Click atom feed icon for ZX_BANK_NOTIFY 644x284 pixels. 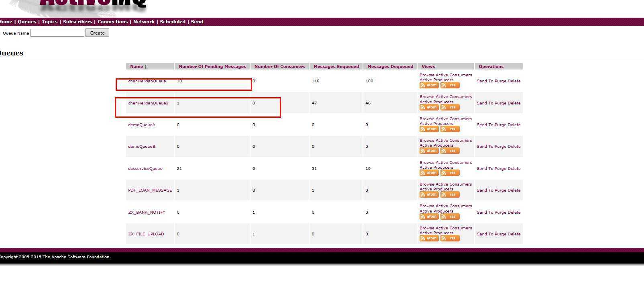click(429, 217)
